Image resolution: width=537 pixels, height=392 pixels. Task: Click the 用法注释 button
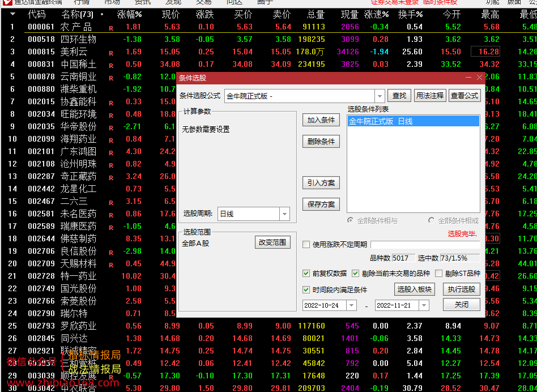tap(430, 96)
